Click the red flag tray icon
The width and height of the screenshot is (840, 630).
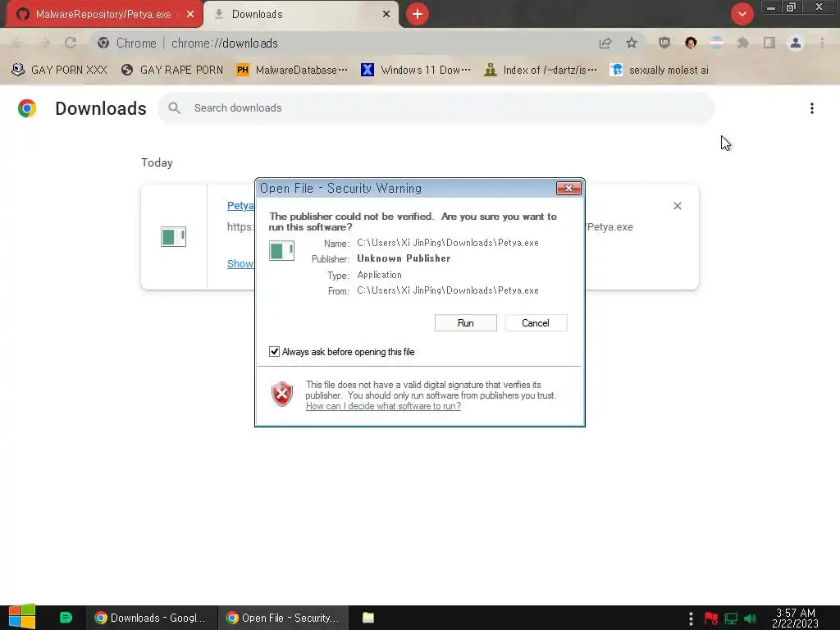click(711, 619)
